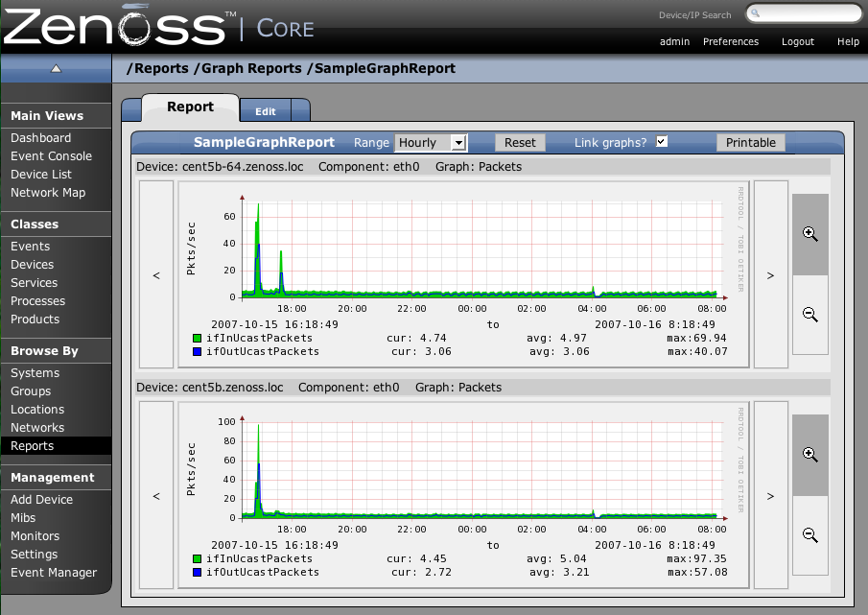The height and width of the screenshot is (615, 868).
Task: Open Mibs under Management
Action: tap(23, 518)
